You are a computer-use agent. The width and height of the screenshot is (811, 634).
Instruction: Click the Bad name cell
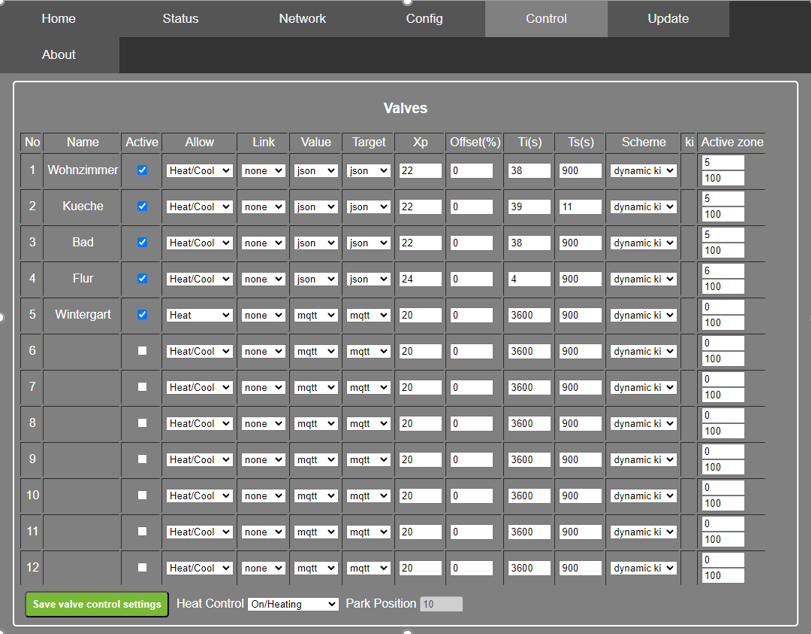click(83, 242)
